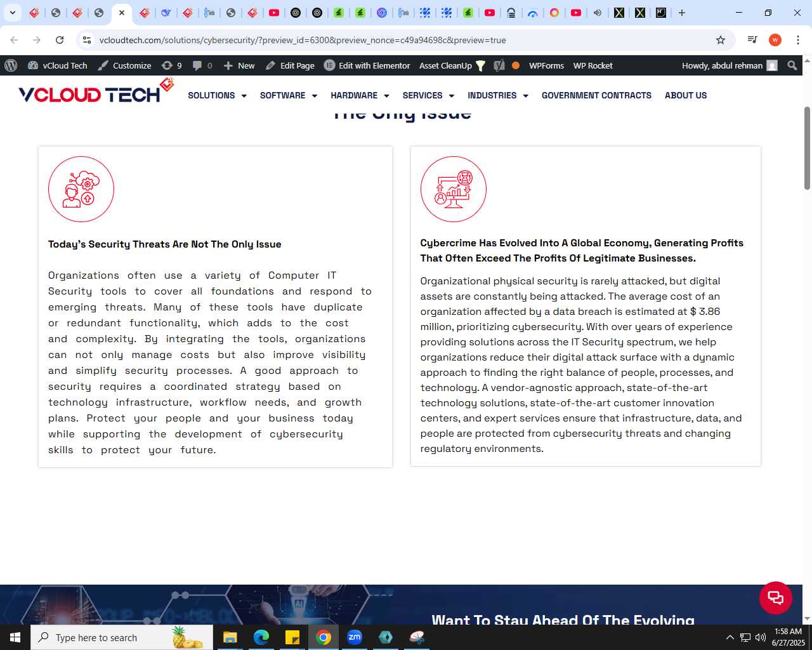Open the volume control in system tray
812x650 pixels.
[761, 637]
